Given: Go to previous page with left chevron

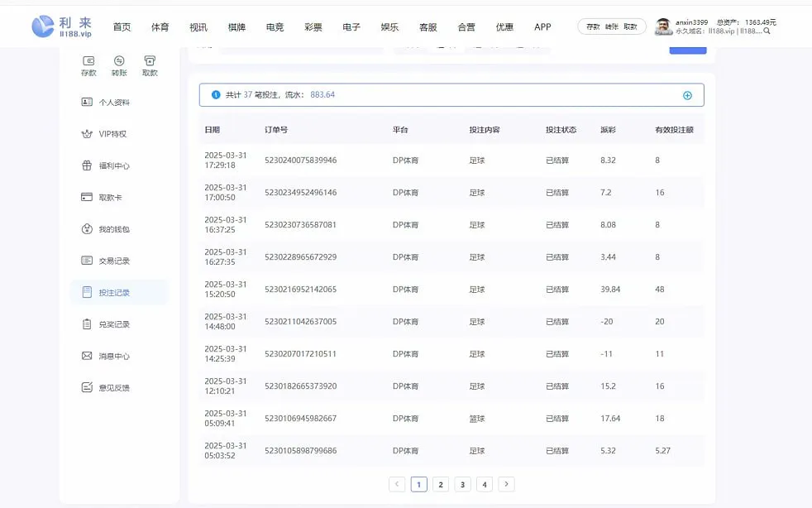Looking at the screenshot, I should (x=397, y=484).
